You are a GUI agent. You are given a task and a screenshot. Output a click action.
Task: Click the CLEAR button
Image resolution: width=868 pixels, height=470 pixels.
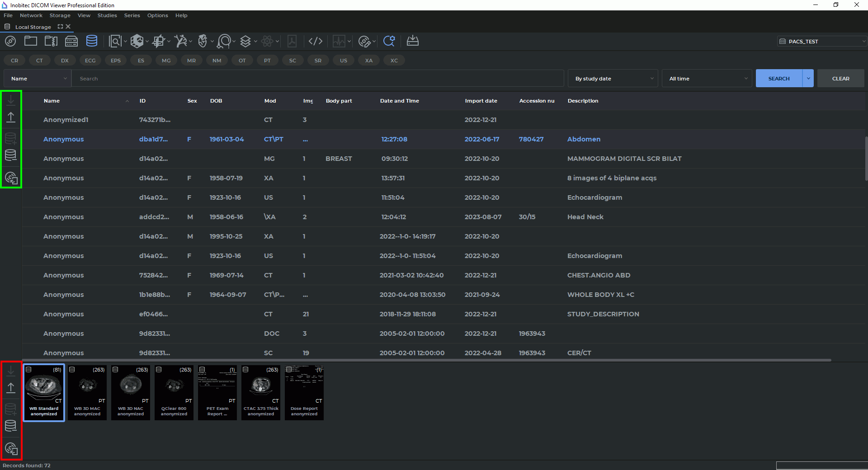point(841,79)
